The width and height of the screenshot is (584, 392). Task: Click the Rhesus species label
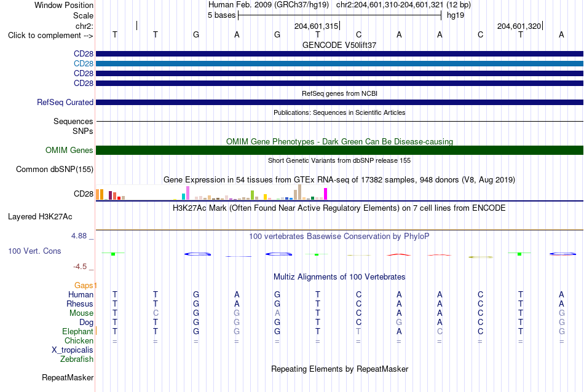pyautogui.click(x=80, y=304)
